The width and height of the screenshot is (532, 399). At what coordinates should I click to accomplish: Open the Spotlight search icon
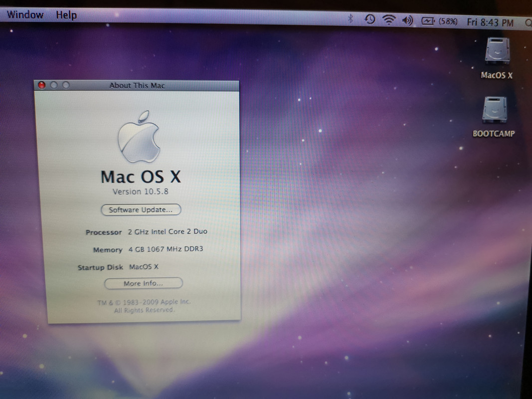pos(529,23)
